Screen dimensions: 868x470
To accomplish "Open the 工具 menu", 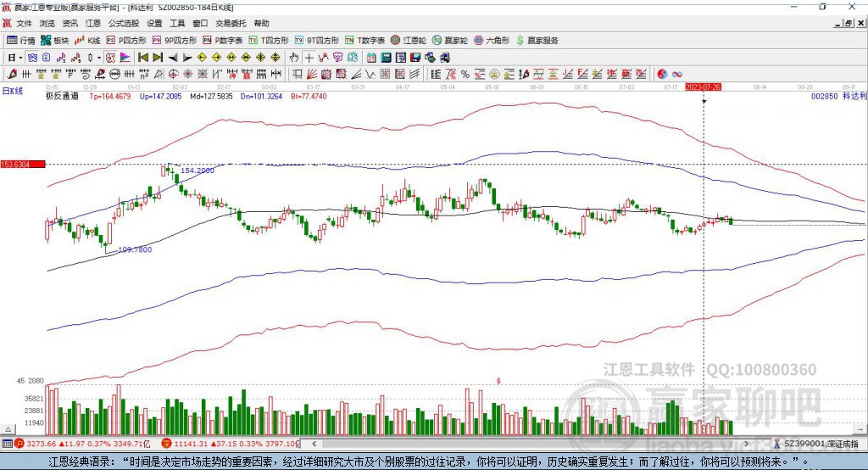I will point(177,23).
